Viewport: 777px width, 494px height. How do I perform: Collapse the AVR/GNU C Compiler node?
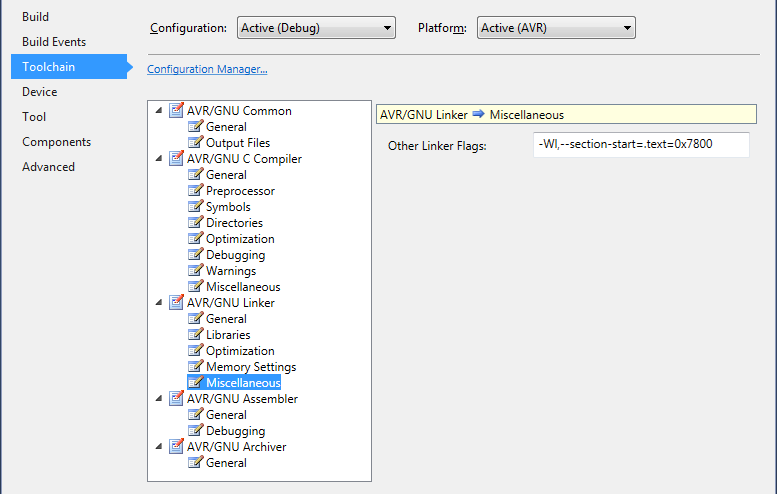(x=160, y=159)
